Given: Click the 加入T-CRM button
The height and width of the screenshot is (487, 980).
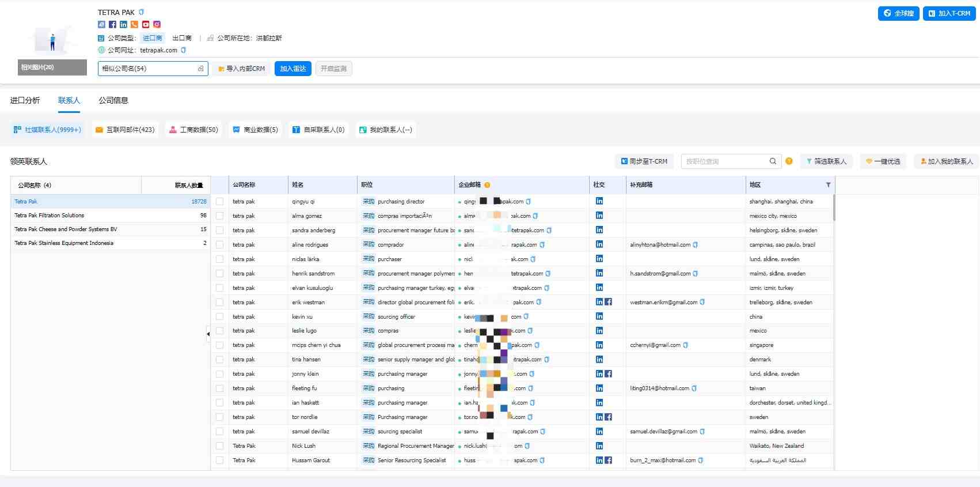Looking at the screenshot, I should [949, 13].
